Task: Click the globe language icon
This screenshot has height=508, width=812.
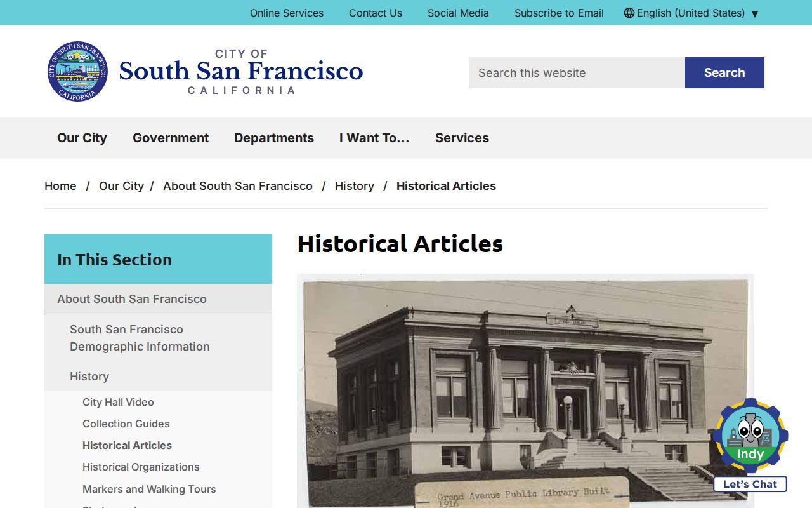Action: [629, 13]
